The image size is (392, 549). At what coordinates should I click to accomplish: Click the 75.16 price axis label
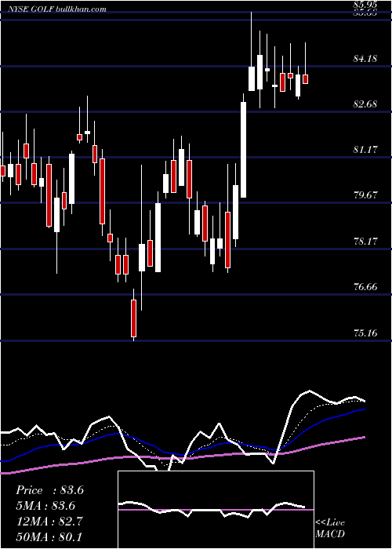point(365,333)
